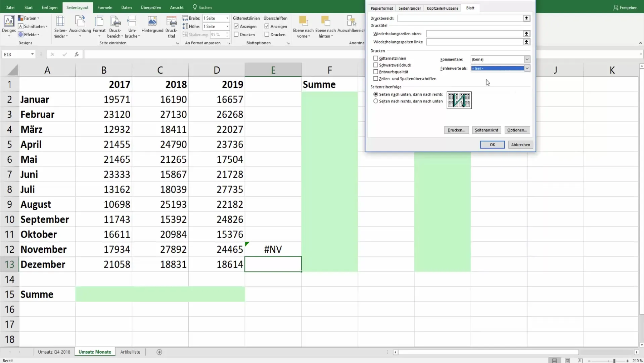
Task: Click into Wiederholungszeilen oben field
Action: click(475, 34)
